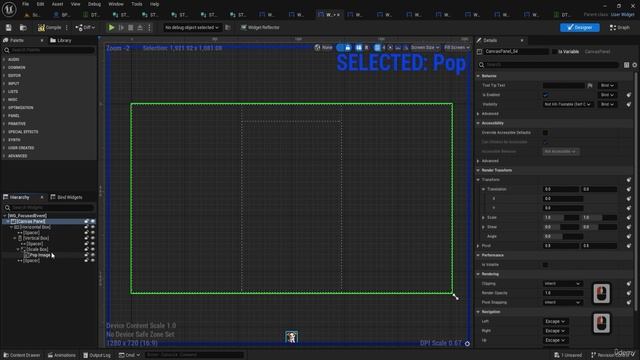Viewport: 640px width, 360px height.
Task: Compile the widget blueprint
Action: pos(49,27)
